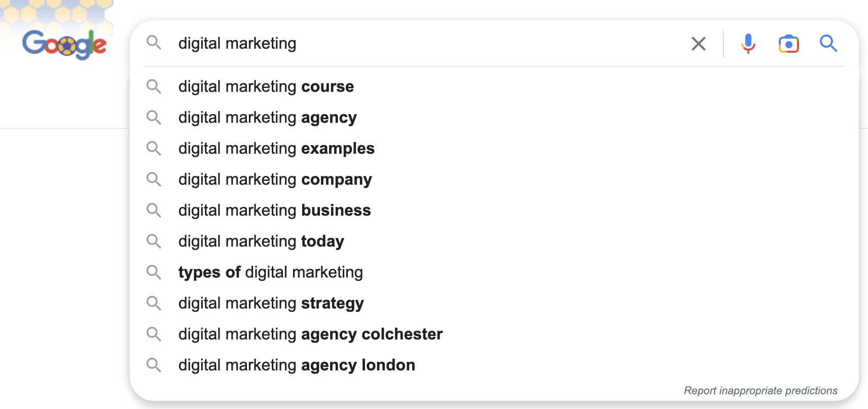Select 'digital marketing agency' suggestion

(267, 118)
